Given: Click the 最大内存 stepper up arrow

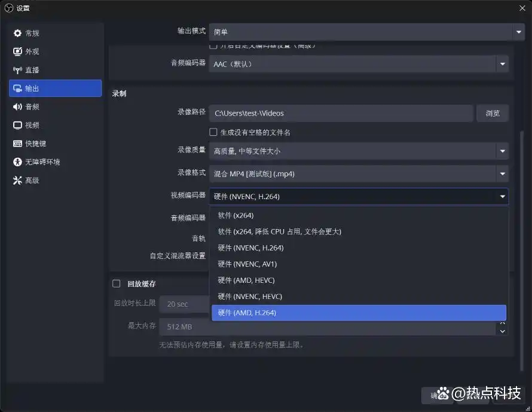Looking at the screenshot, I should point(502,323).
